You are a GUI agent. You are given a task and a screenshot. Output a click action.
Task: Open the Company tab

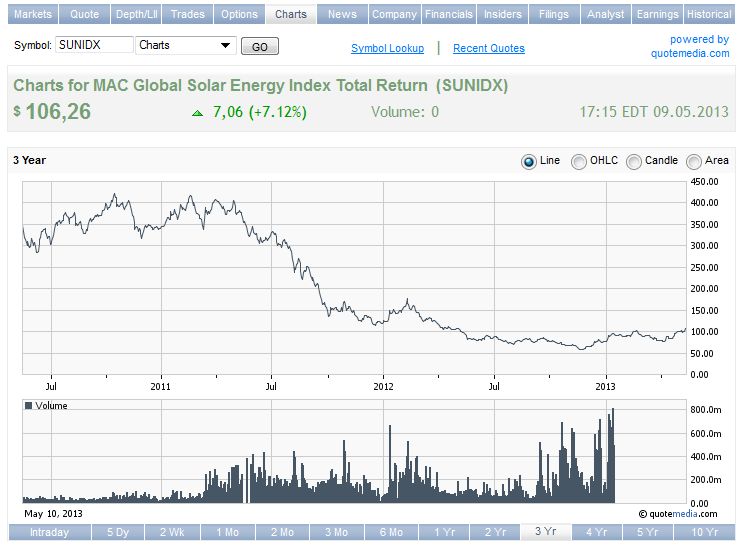click(394, 14)
